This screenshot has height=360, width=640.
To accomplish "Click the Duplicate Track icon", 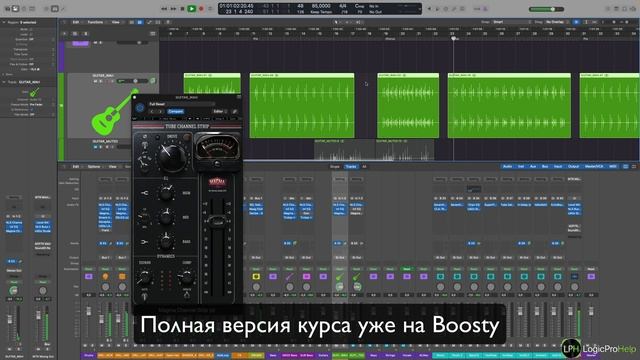I will point(75,33).
